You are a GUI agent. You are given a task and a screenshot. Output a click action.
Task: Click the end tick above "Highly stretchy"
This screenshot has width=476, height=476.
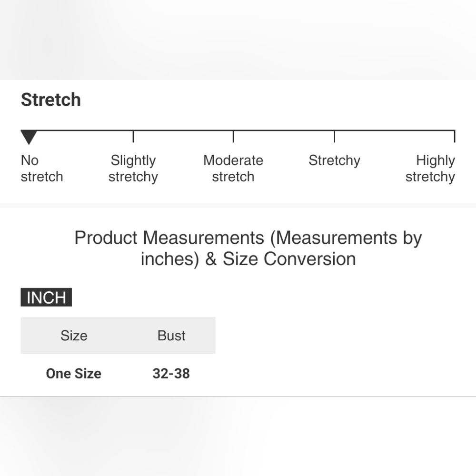(x=455, y=136)
